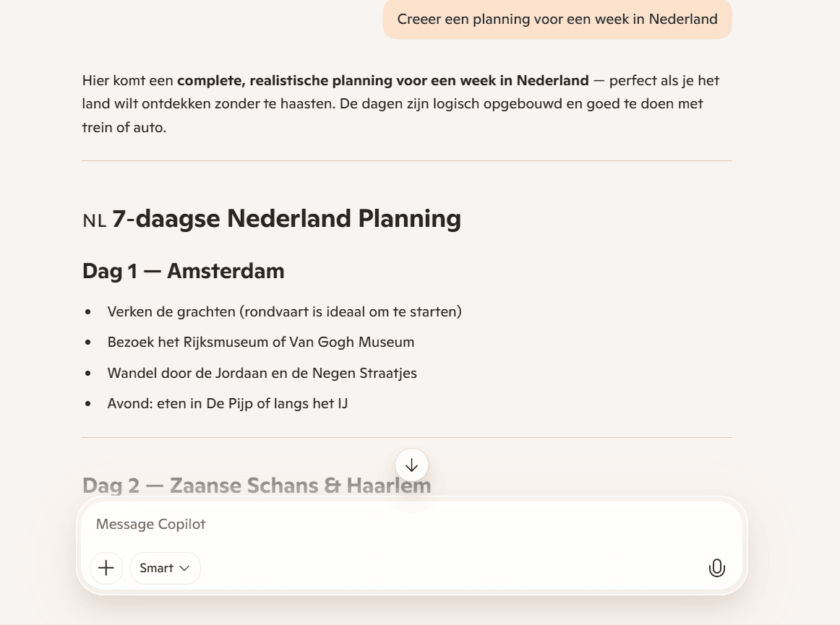
Task: Click the heading 7-daagse Nederland Planning
Action: [287, 218]
